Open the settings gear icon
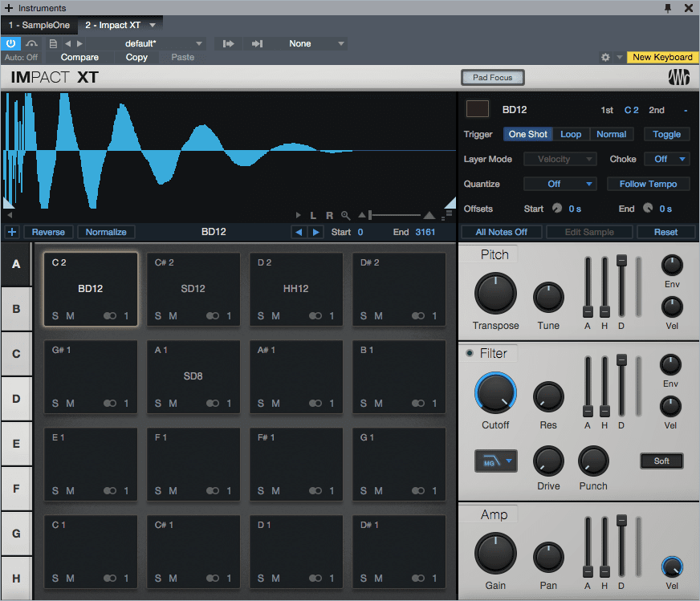This screenshot has width=700, height=601. [x=605, y=57]
